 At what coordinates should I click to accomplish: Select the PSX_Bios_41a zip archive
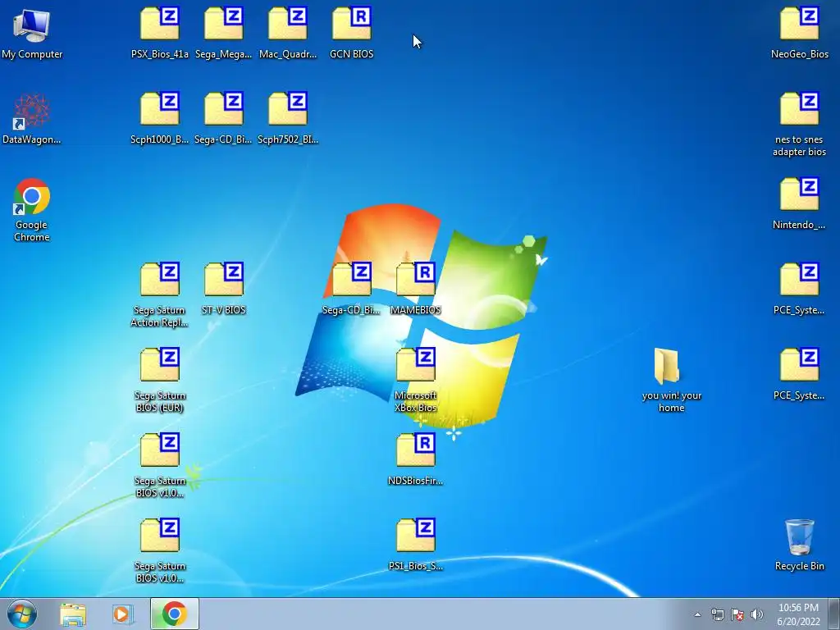coord(160,33)
